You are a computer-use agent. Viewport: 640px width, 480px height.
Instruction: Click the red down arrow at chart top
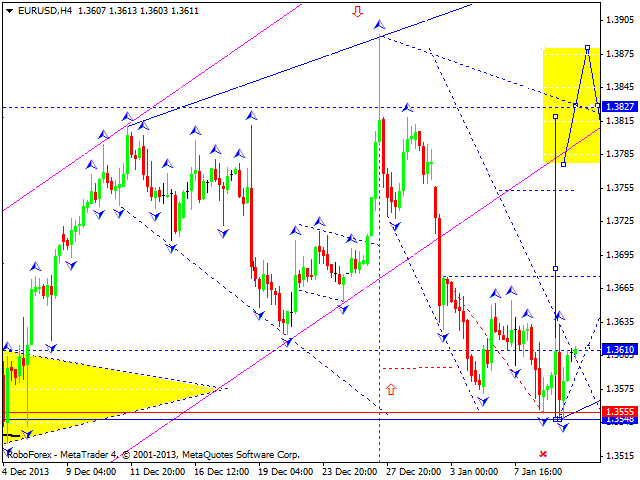pos(358,11)
